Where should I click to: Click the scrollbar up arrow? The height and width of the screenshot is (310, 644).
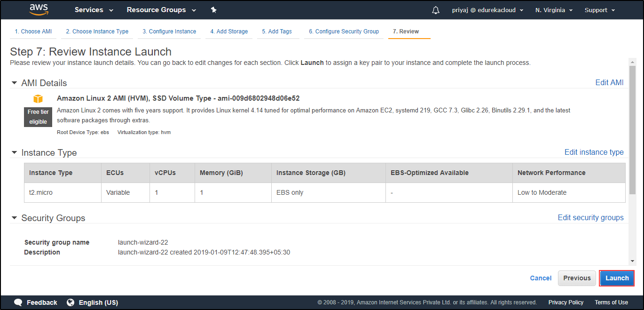(x=632, y=62)
